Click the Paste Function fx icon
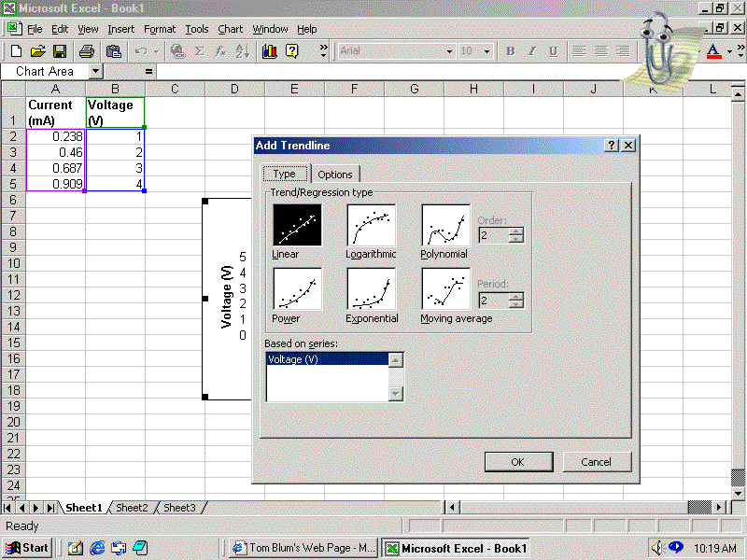Screen dimensions: 747x560 220,51
